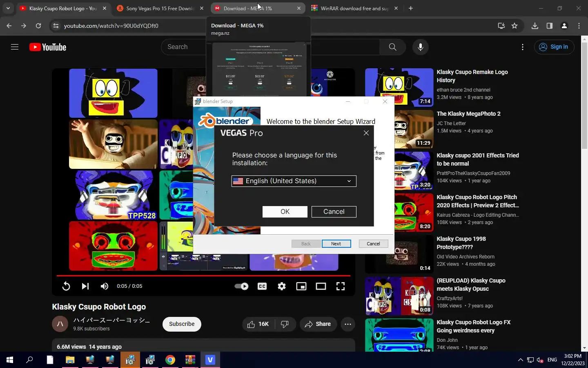The width and height of the screenshot is (588, 368).
Task: Go to the YouTube home logo
Action: (x=48, y=47)
